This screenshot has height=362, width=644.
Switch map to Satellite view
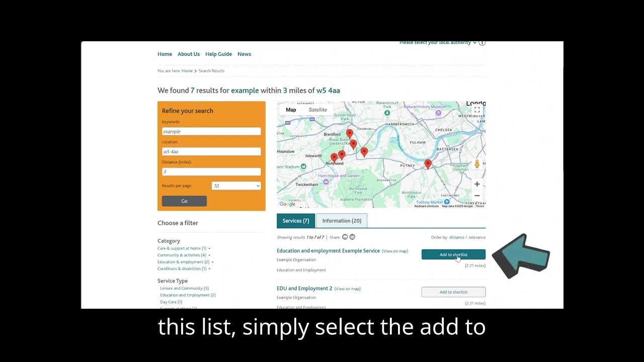tap(317, 110)
